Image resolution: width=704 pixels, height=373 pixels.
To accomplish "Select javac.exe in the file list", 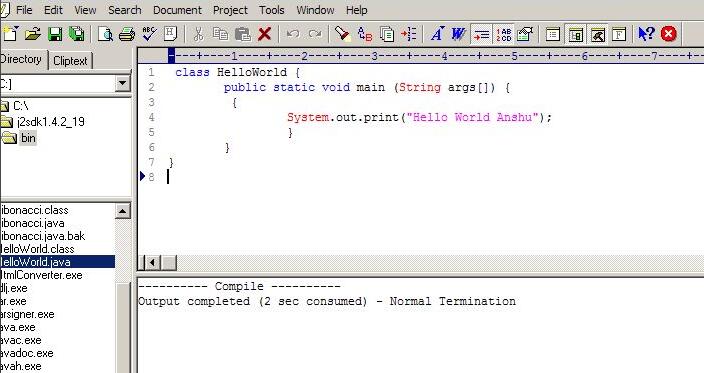I will pyautogui.click(x=21, y=340).
